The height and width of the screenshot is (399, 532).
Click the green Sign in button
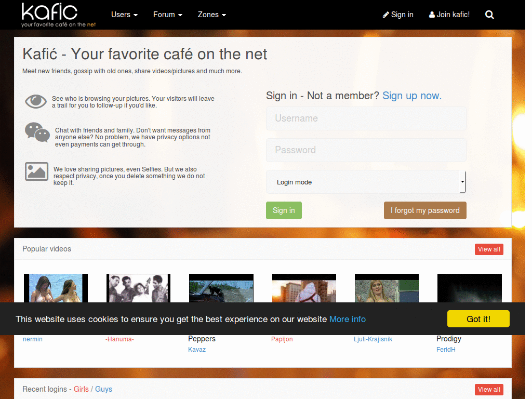pos(284,210)
